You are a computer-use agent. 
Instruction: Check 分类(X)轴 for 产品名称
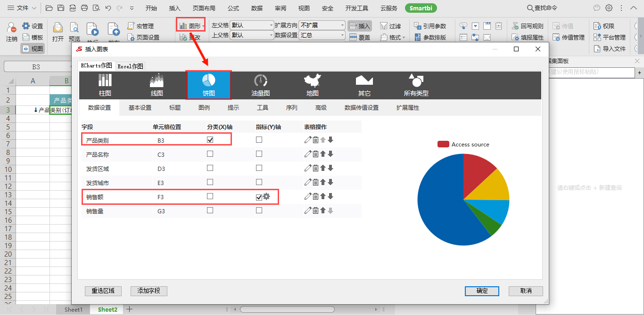click(210, 153)
